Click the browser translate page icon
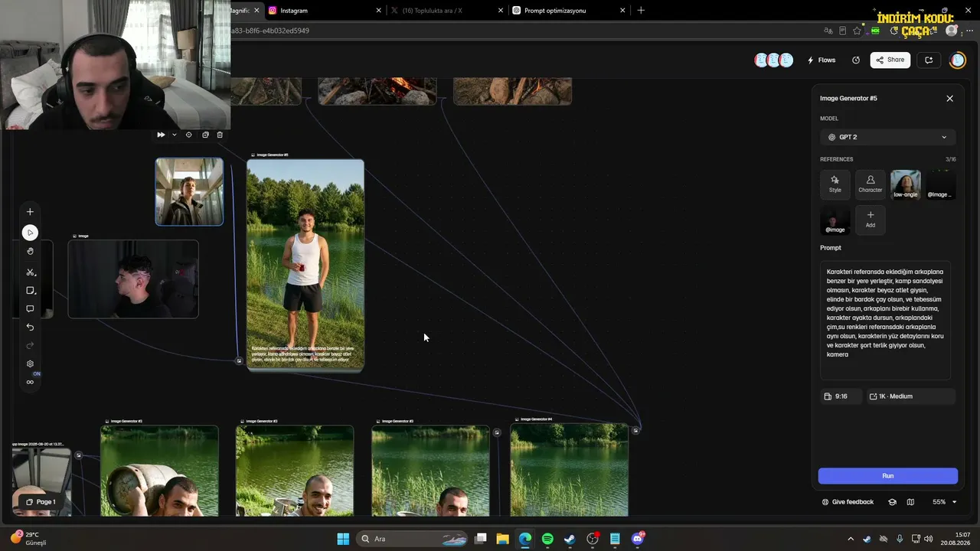Screen dimensions: 980x551 [828, 31]
